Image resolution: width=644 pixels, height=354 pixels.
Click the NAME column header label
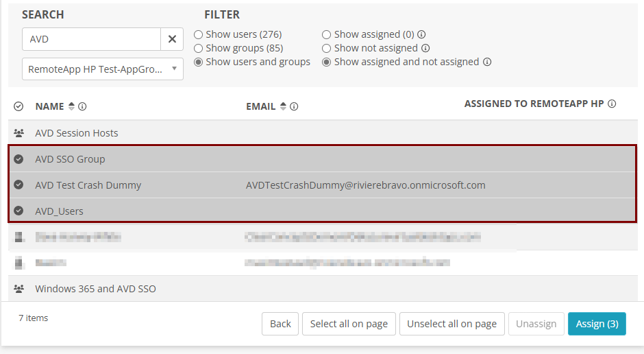tap(50, 106)
